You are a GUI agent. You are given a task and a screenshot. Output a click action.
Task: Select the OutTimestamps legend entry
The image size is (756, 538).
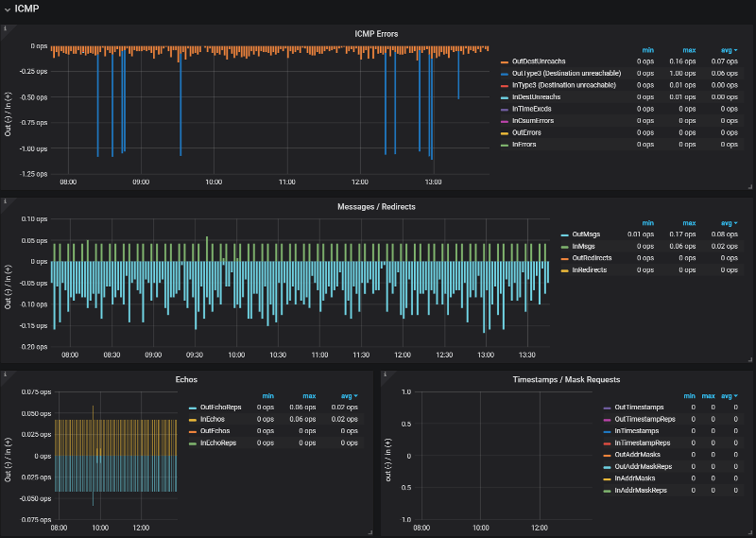tap(637, 408)
